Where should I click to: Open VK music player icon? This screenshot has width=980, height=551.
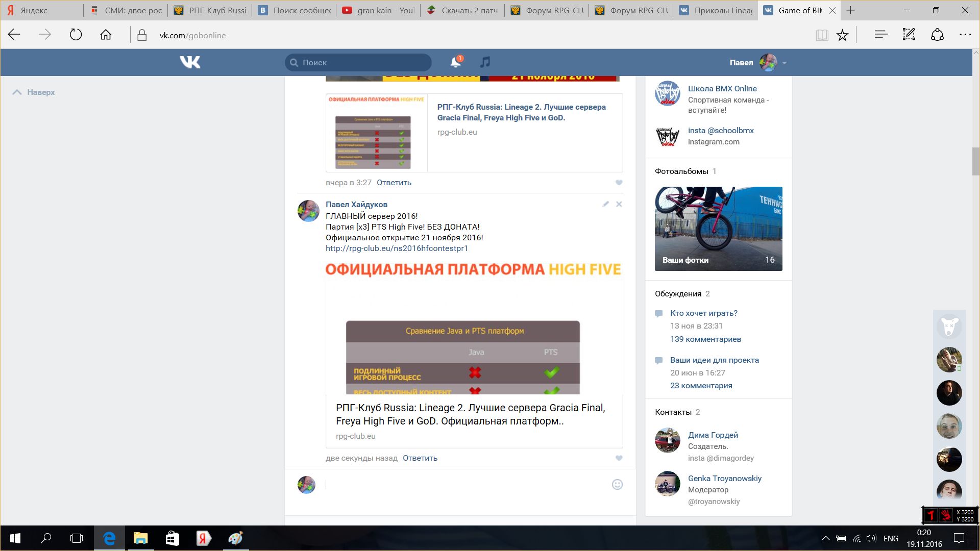coord(485,62)
